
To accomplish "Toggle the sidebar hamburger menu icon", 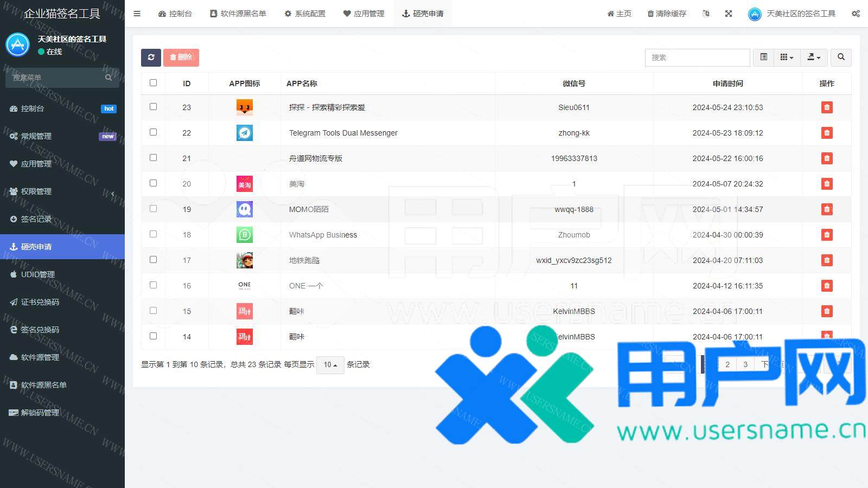I will click(x=137, y=14).
